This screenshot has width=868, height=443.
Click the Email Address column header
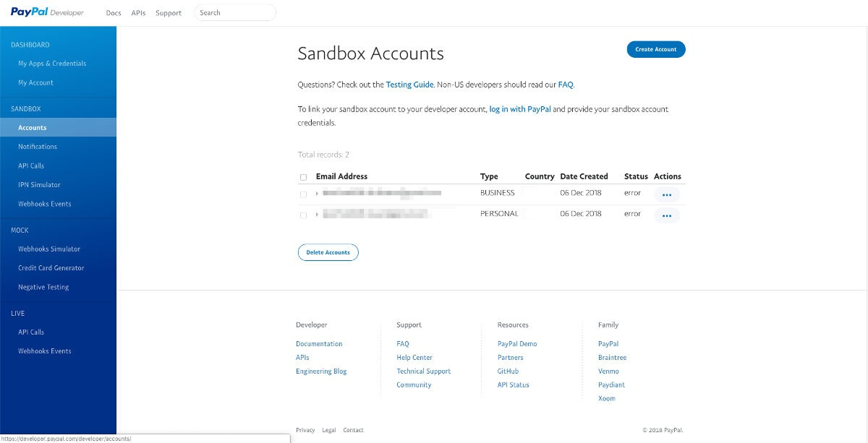coord(341,176)
